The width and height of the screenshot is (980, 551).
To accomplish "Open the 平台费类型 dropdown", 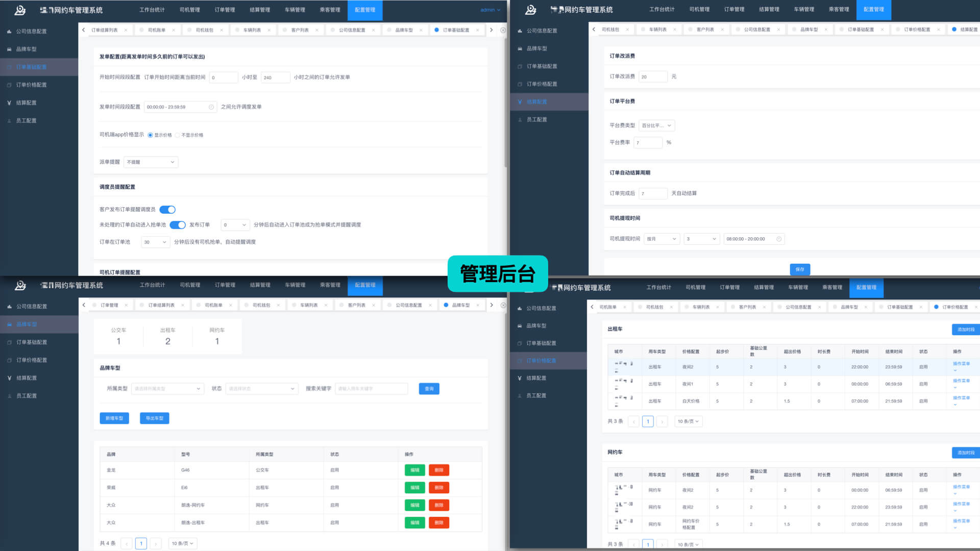I will pyautogui.click(x=657, y=126).
